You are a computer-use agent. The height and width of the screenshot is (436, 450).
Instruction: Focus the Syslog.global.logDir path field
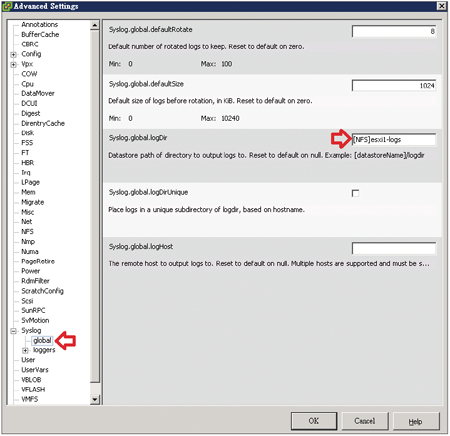(394, 140)
